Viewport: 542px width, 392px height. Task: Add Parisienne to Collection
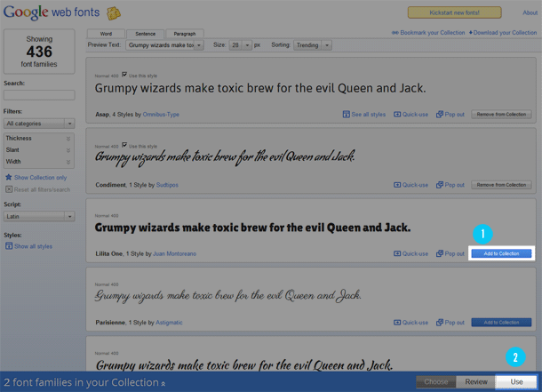[x=501, y=323]
